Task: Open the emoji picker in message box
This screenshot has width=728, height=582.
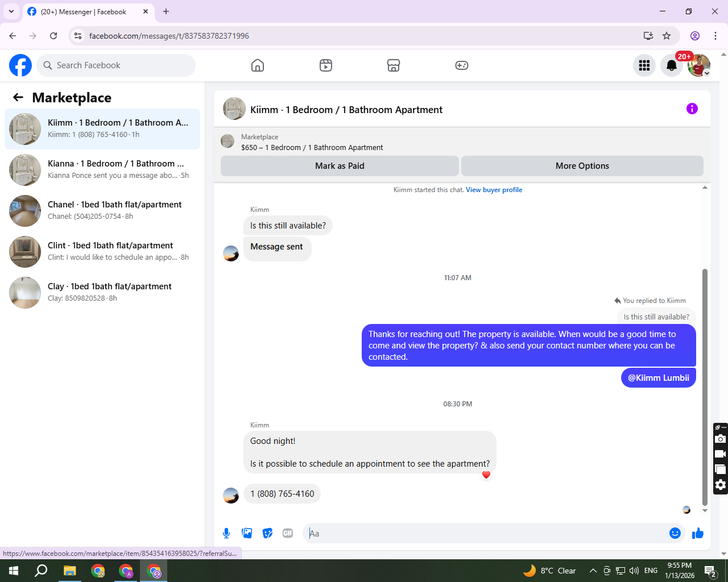Action: tap(675, 533)
